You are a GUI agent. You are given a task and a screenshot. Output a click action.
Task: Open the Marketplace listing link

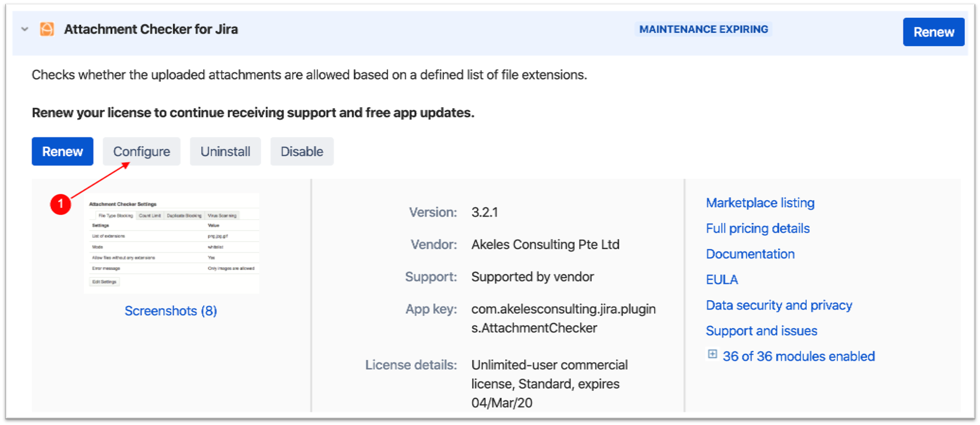point(760,203)
